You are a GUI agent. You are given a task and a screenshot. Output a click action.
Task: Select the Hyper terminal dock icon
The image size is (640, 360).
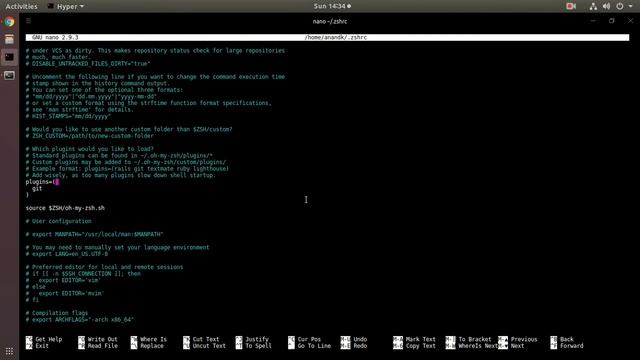click(x=9, y=57)
